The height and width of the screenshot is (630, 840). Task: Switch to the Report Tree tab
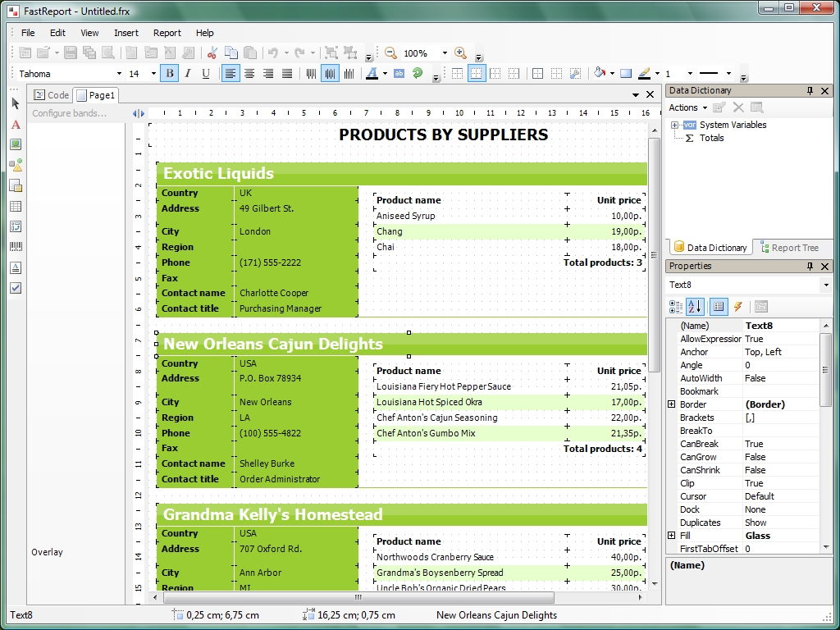click(790, 248)
